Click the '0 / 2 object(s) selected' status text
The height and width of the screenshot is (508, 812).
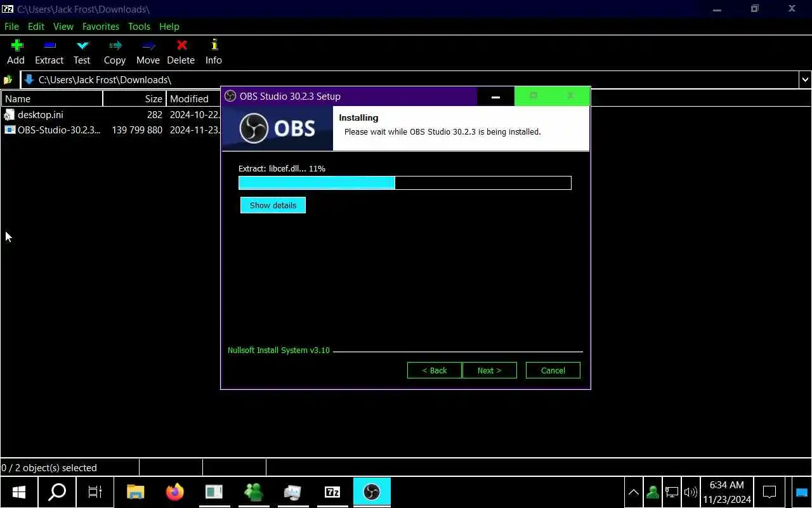(x=49, y=468)
